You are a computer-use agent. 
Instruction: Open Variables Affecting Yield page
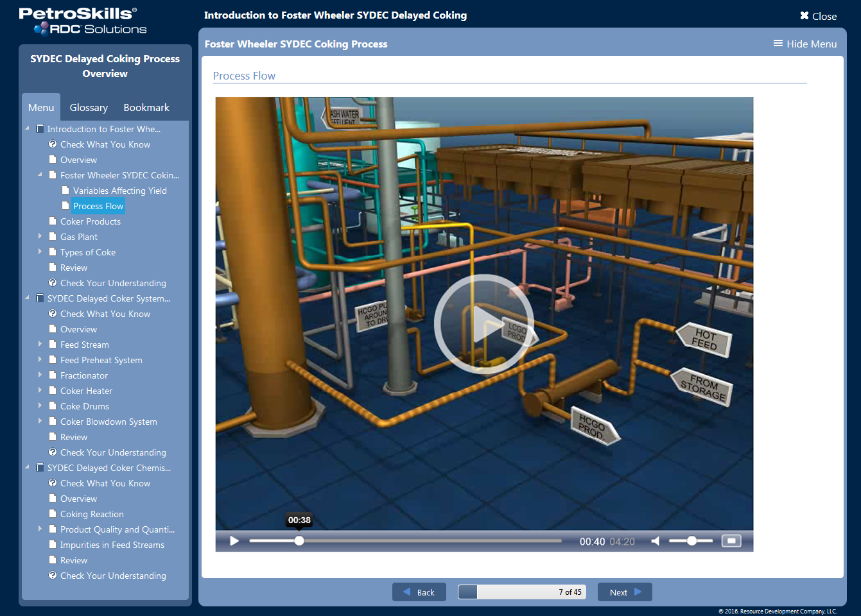tap(120, 191)
